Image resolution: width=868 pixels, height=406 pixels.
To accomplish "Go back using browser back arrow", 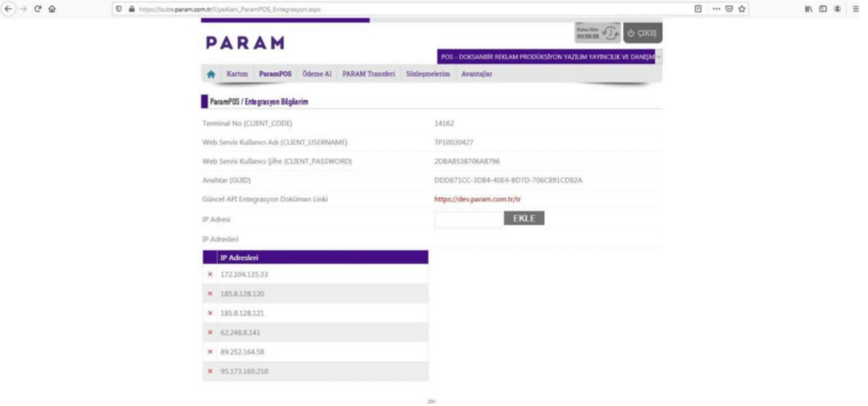I will 8,9.
